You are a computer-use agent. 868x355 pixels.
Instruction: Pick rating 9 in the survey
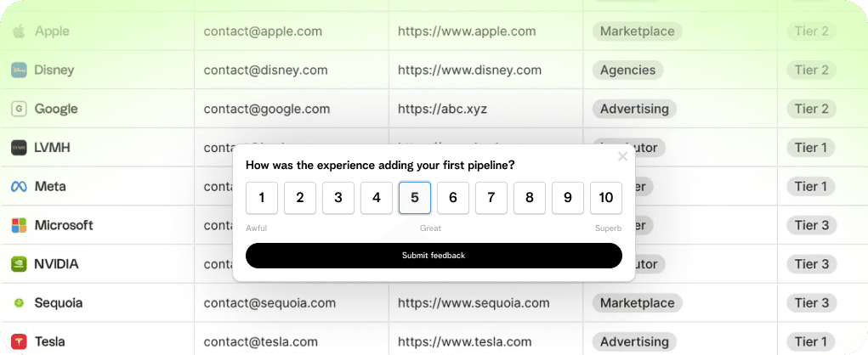567,198
